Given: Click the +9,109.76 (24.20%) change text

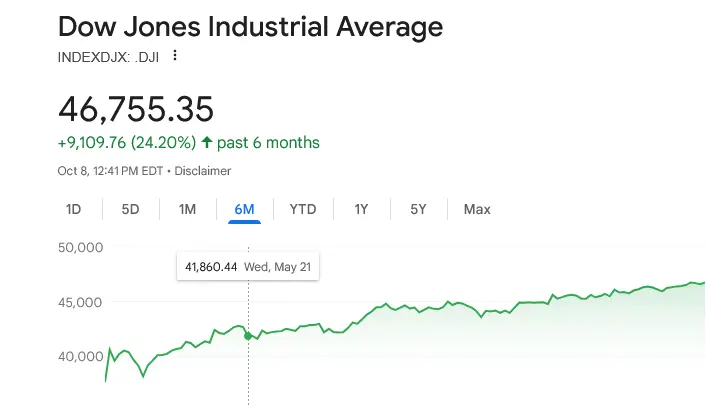Looking at the screenshot, I should (125, 142).
